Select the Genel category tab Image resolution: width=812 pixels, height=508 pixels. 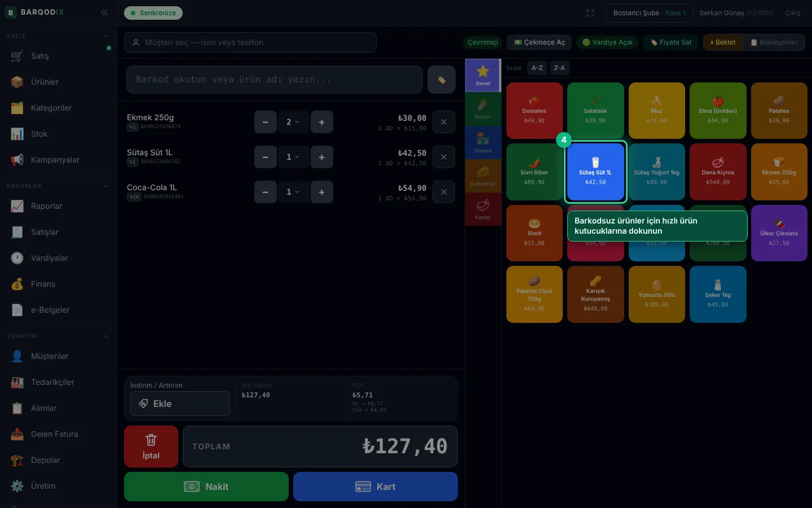click(x=483, y=75)
